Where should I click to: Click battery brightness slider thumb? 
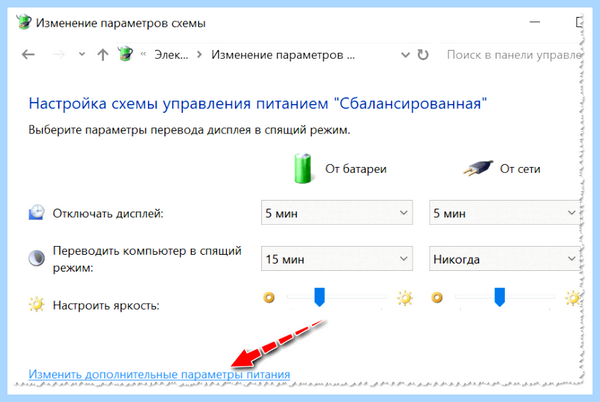pyautogui.click(x=320, y=297)
